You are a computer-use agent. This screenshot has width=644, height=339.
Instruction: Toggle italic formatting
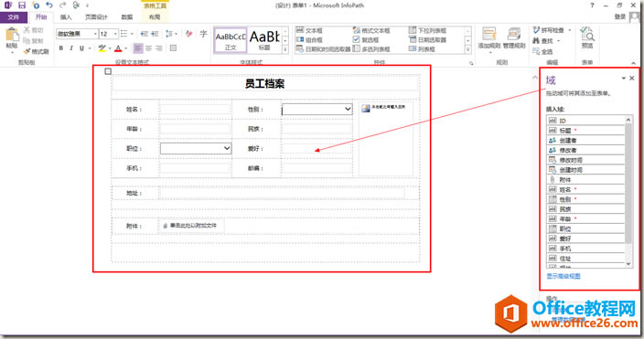(71, 48)
